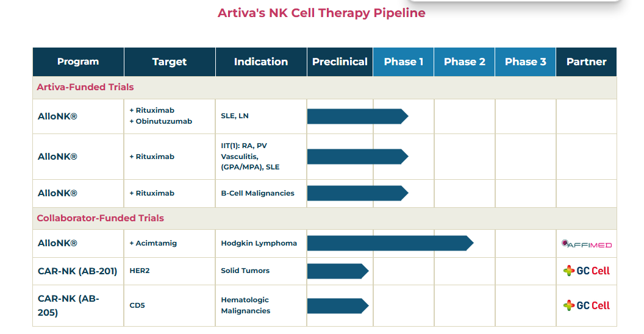Click the Affimed partner logo
The height and width of the screenshot is (334, 644).
pos(586,244)
